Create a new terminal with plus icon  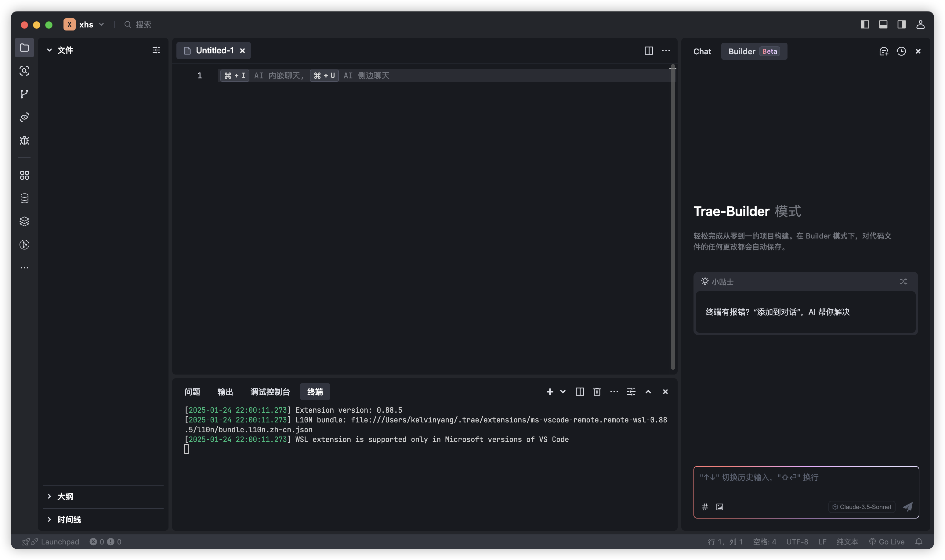(x=550, y=392)
